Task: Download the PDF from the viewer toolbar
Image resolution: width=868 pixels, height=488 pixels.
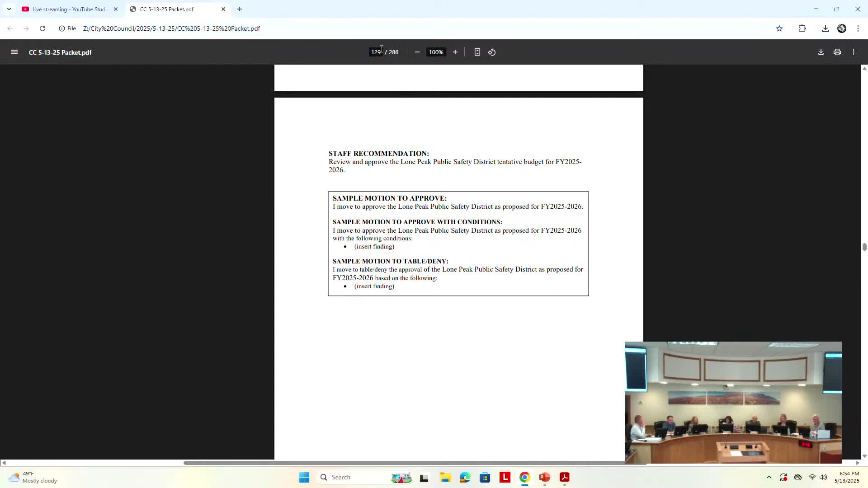Action: click(821, 52)
